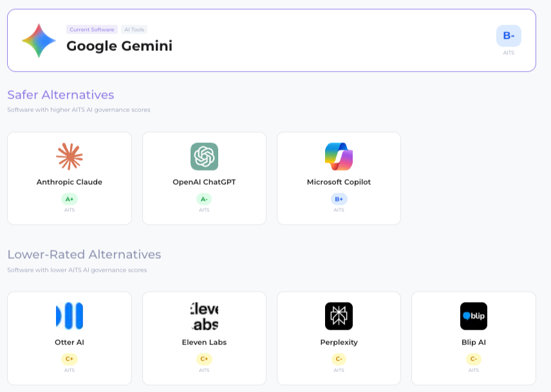This screenshot has width=551, height=392.
Task: Select the AI Tools category label
Action: coord(134,30)
